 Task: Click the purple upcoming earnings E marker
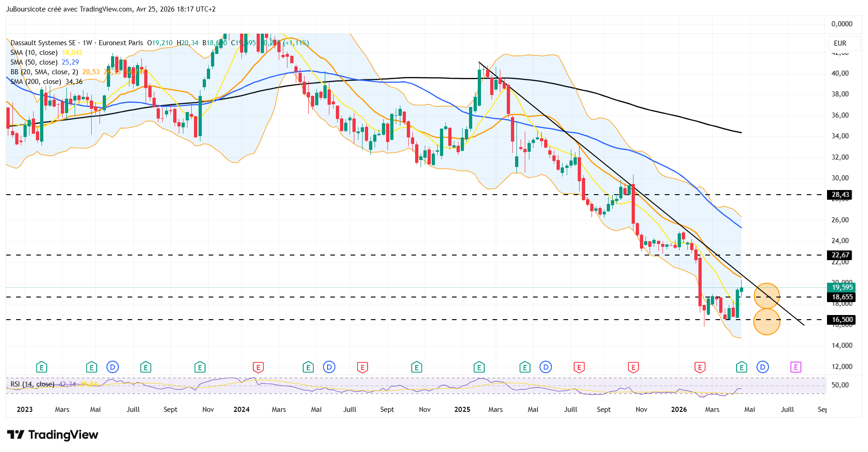tap(796, 367)
